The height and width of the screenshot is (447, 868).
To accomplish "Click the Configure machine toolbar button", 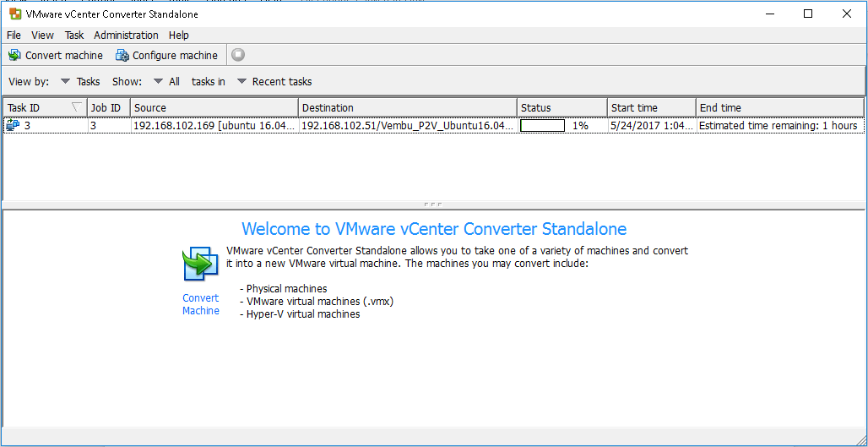I will point(166,56).
